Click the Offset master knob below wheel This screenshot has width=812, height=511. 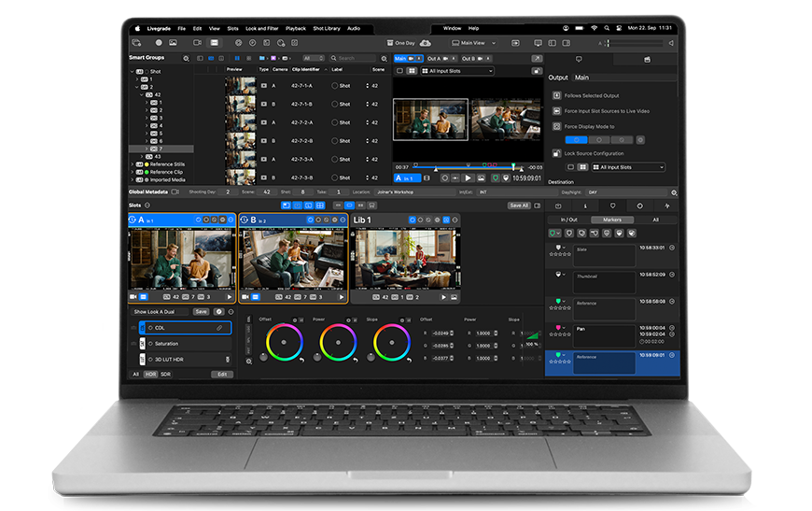click(x=263, y=358)
